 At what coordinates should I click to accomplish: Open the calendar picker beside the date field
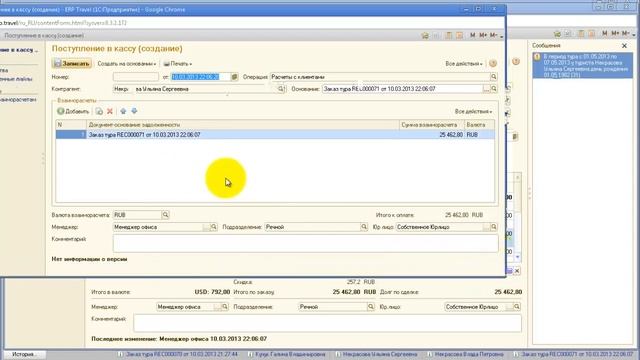(x=234, y=77)
